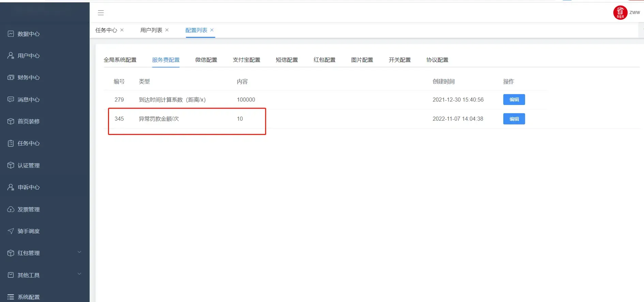
Task: Open the 全局系统配置 tab
Action: point(120,60)
